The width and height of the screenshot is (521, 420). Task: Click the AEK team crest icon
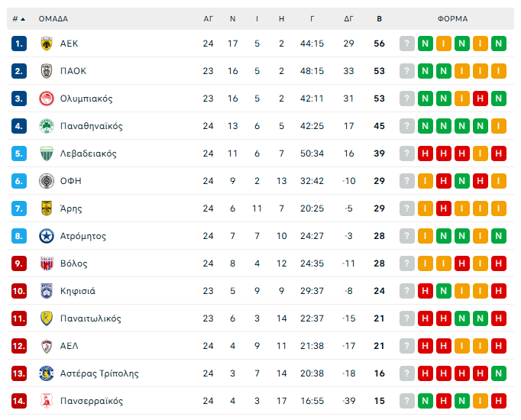pos(46,44)
